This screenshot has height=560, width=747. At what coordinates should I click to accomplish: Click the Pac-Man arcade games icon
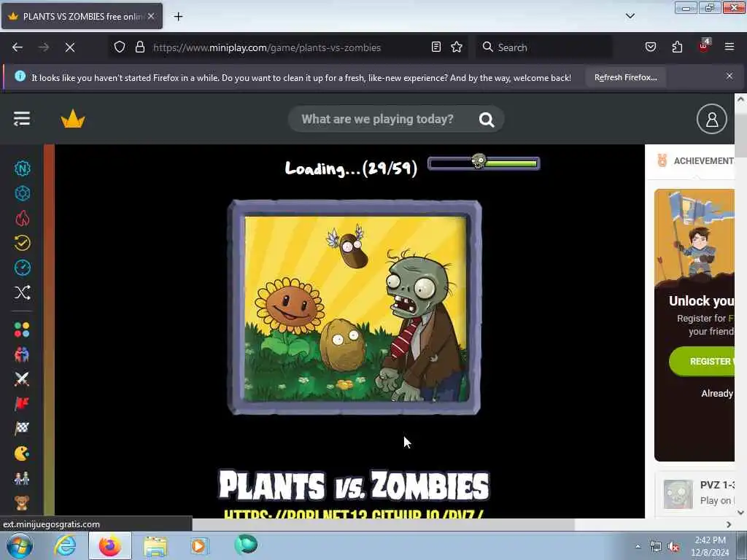coord(22,454)
